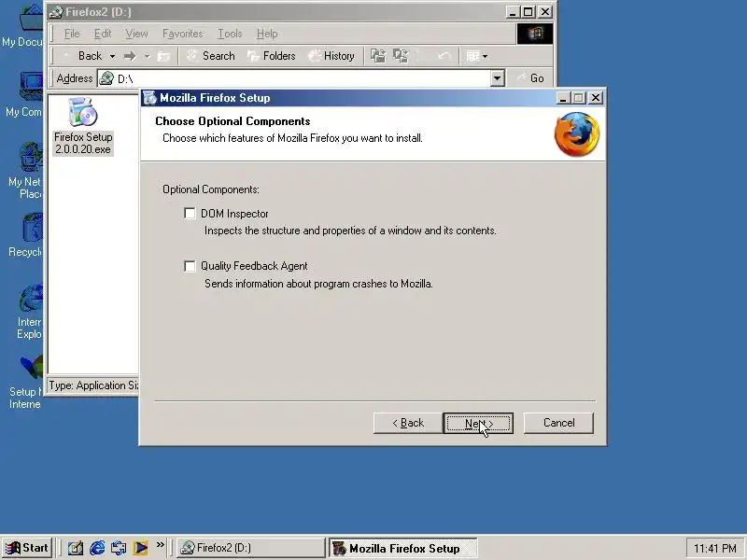Viewport: 747px width, 560px height.
Task: Click Search in Explorer toolbar
Action: (211, 56)
